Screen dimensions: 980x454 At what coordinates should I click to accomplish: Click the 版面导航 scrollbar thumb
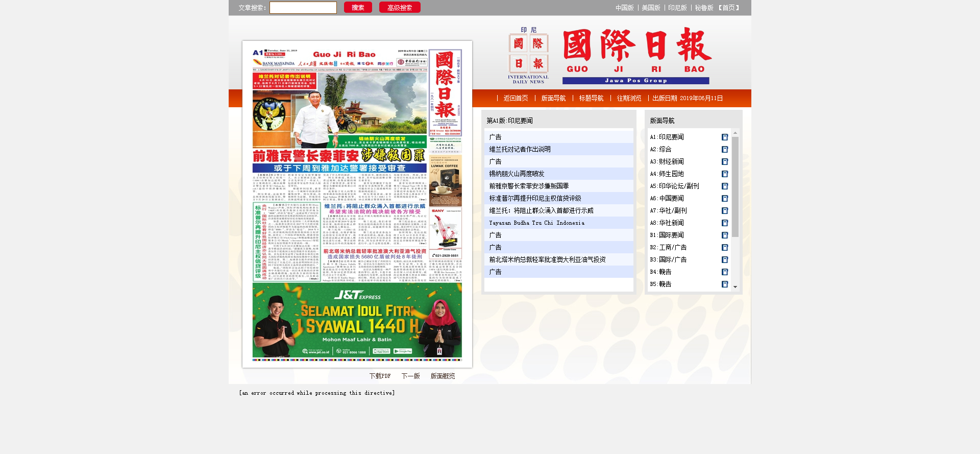735,186
